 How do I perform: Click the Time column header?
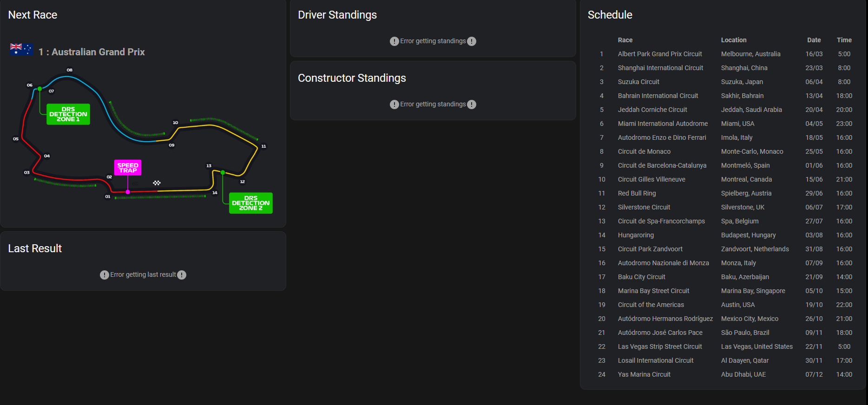coord(844,40)
